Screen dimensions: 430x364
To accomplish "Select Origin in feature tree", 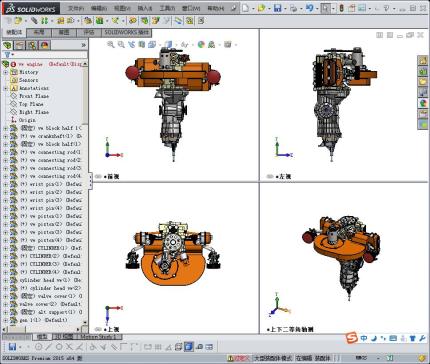I will tap(27, 120).
